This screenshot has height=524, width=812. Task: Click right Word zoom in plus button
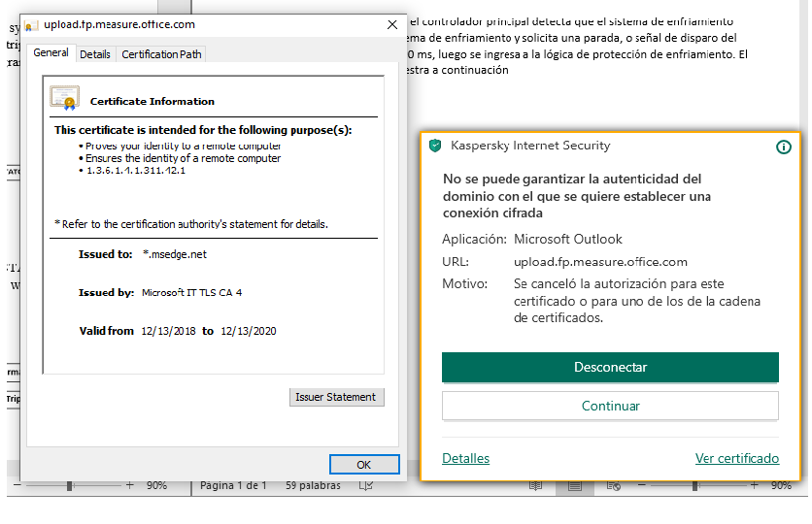click(x=754, y=484)
